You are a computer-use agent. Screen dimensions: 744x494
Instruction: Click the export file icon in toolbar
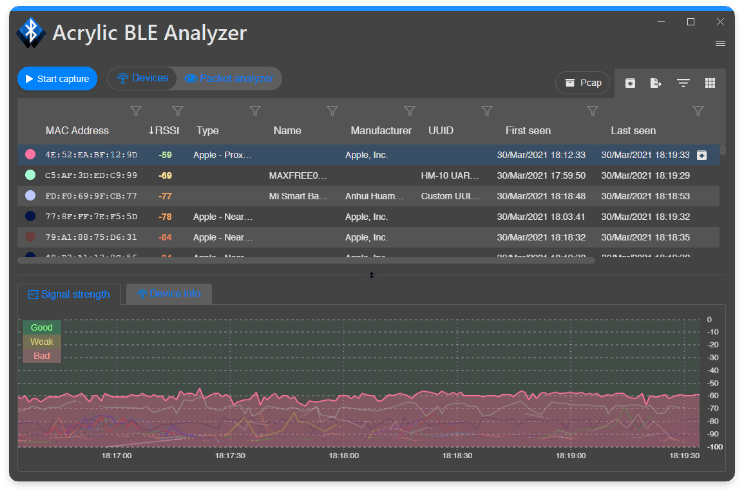[x=656, y=83]
